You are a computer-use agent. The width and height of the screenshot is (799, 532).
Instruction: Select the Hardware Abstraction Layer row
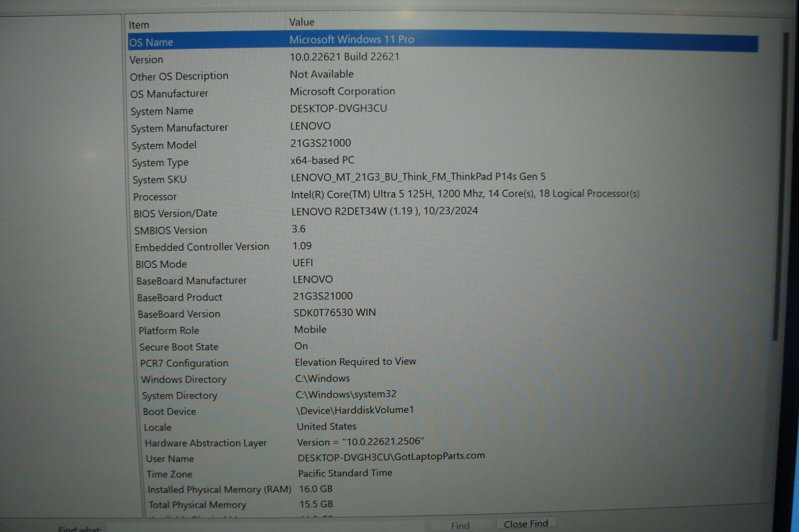[206, 443]
